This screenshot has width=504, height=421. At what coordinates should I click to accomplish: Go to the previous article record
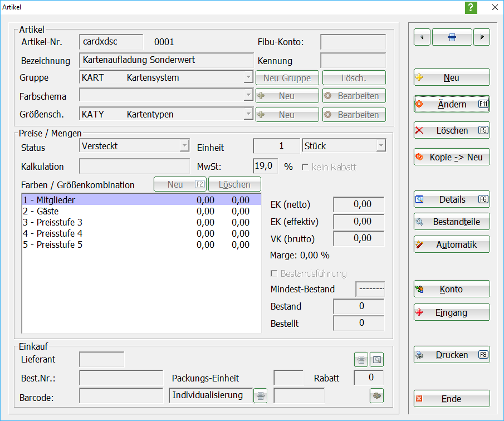click(x=422, y=37)
